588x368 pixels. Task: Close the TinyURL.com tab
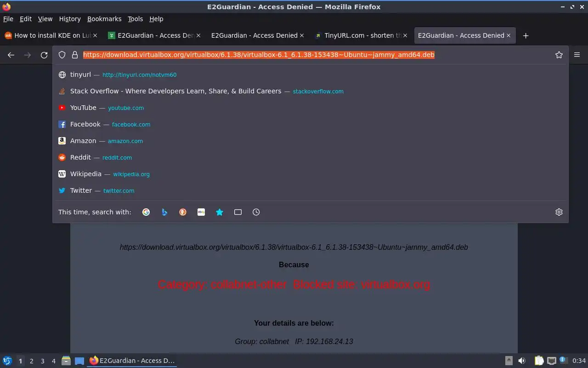(x=405, y=35)
